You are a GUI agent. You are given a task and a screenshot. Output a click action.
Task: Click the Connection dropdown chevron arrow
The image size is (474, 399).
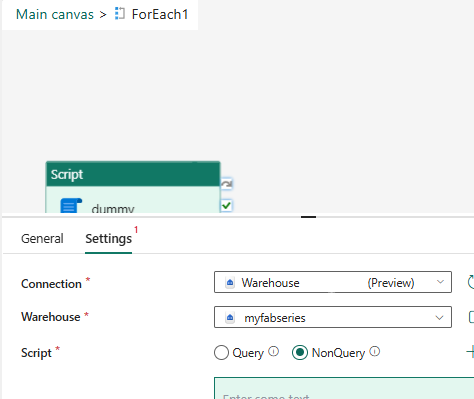tap(440, 282)
